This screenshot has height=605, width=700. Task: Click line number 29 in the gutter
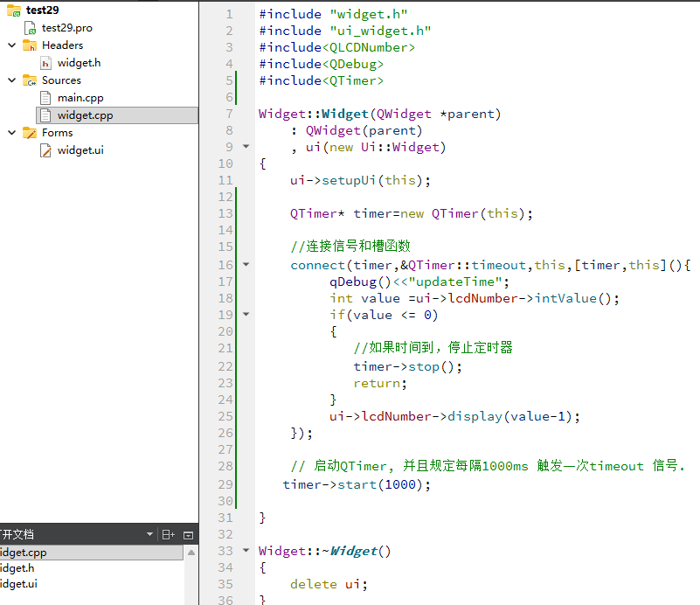click(225, 484)
